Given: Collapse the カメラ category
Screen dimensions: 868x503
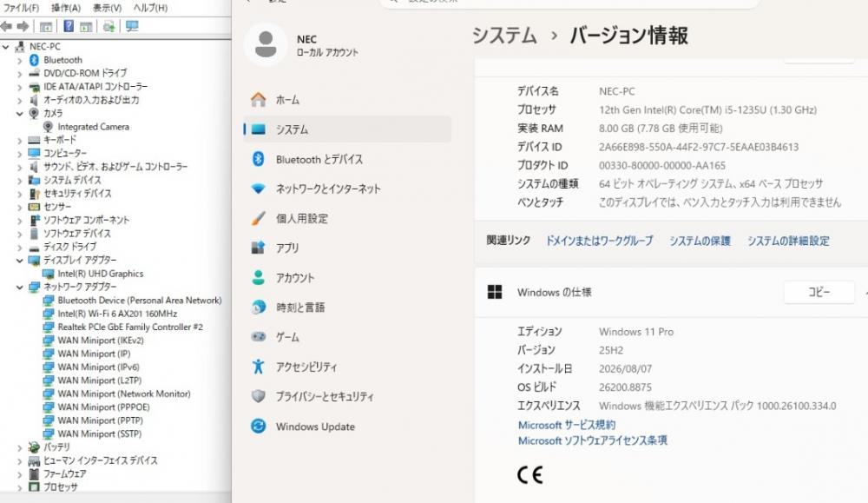Looking at the screenshot, I should [19, 114].
